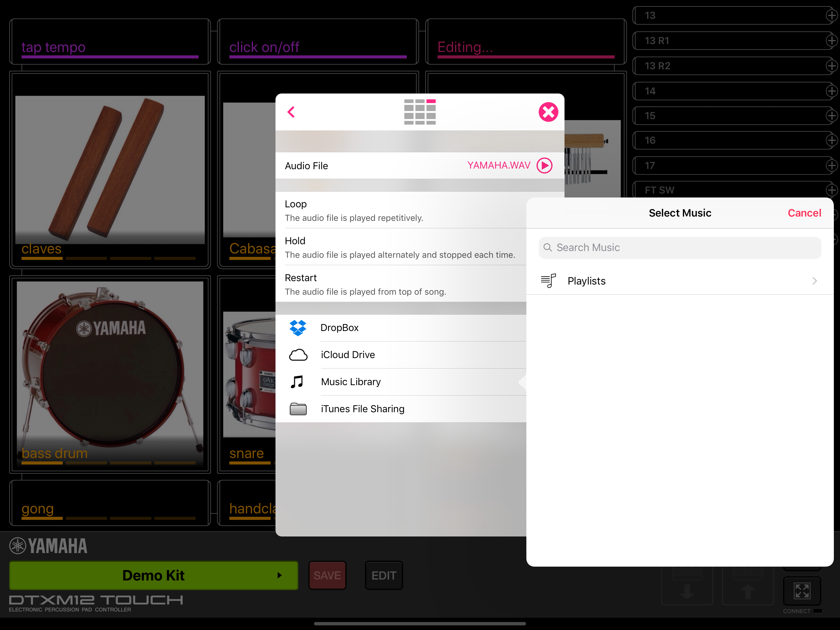Add layer to trigger 15
The image size is (840, 630).
(832, 116)
